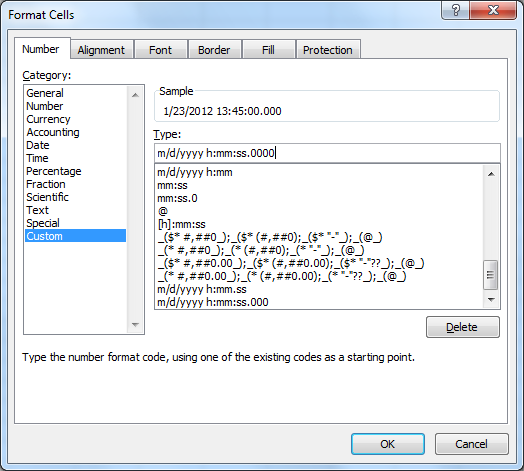524x471 pixels.
Task: Select the m/d/yyyy h:mm:ss.000 format code
Action: (x=213, y=302)
